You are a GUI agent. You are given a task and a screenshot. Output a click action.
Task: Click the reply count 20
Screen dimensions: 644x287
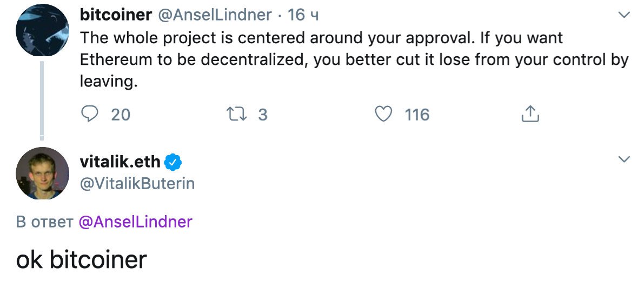click(121, 115)
